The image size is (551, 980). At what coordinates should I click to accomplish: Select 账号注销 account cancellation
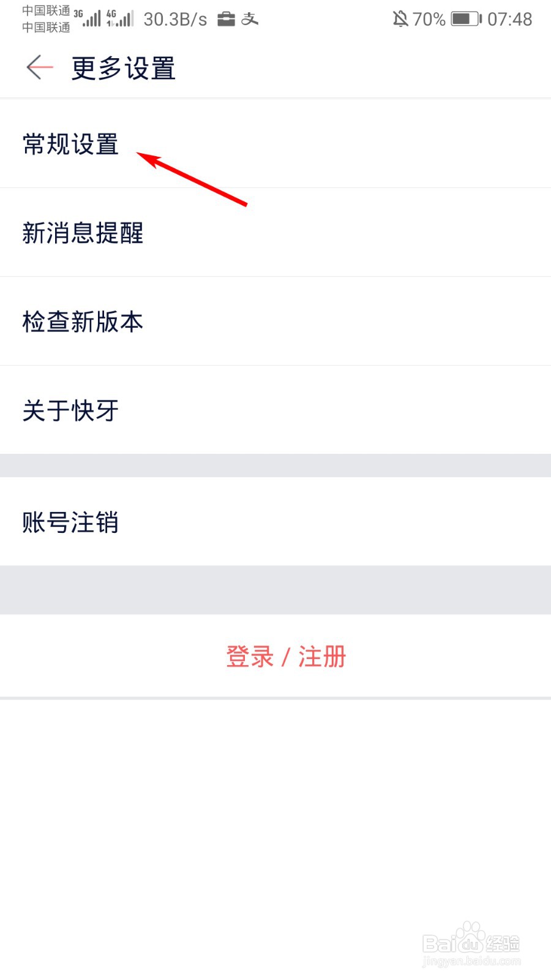click(70, 522)
